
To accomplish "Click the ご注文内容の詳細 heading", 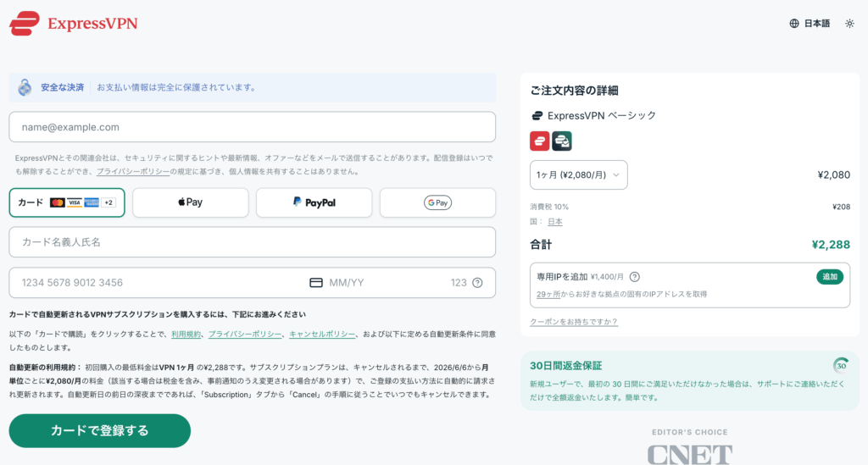I will pos(574,90).
